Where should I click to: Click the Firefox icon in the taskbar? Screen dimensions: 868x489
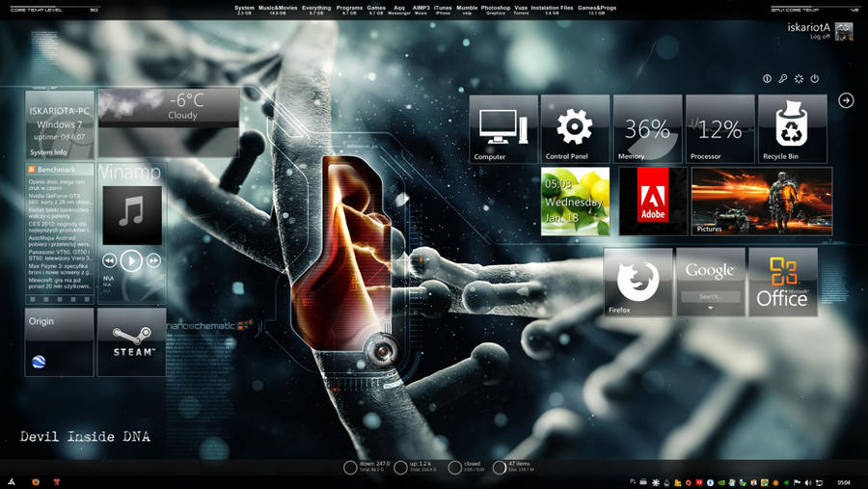36,482
